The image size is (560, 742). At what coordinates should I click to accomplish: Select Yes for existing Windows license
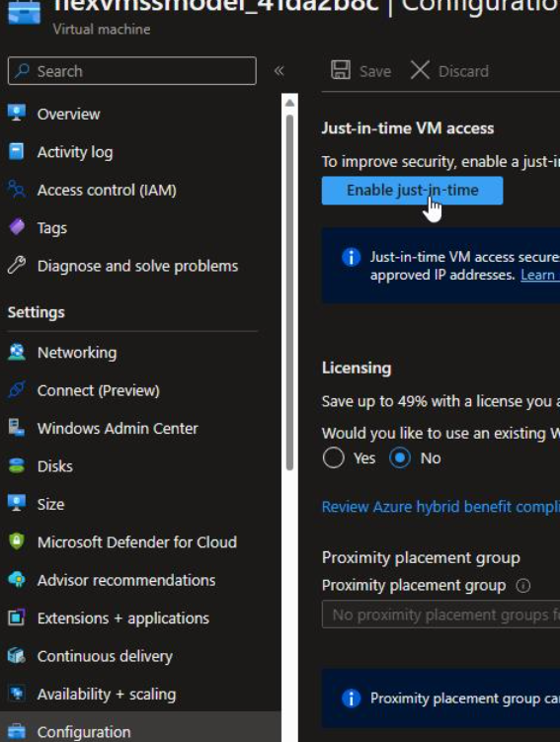pyautogui.click(x=333, y=458)
